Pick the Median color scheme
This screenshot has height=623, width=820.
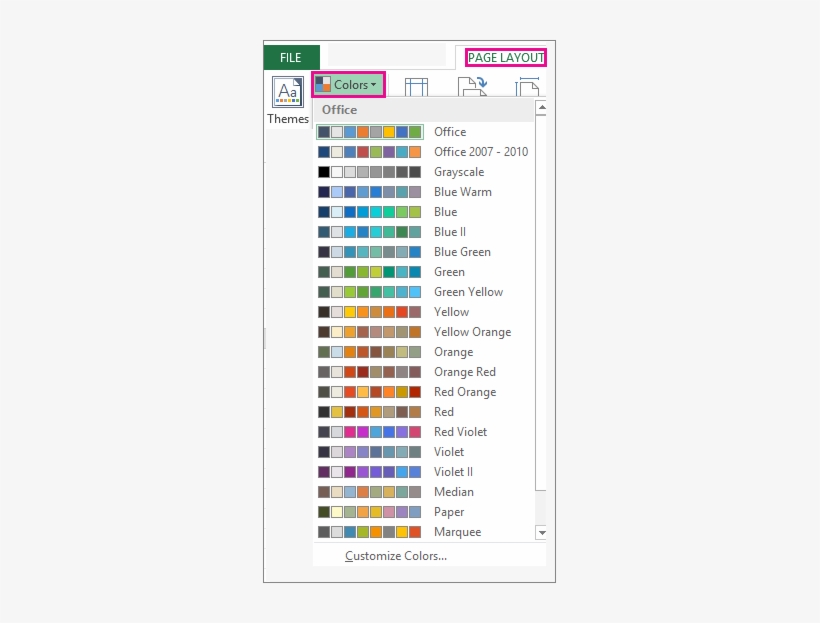point(425,492)
